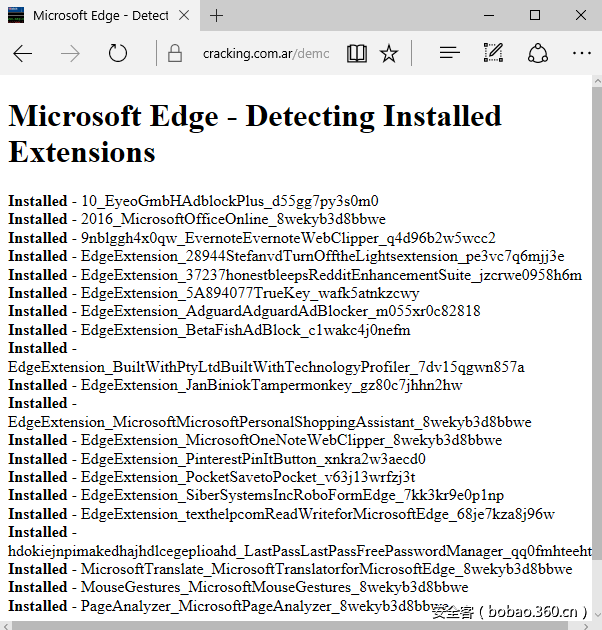The image size is (602, 630).
Task: Open the Hub panel
Action: [449, 53]
